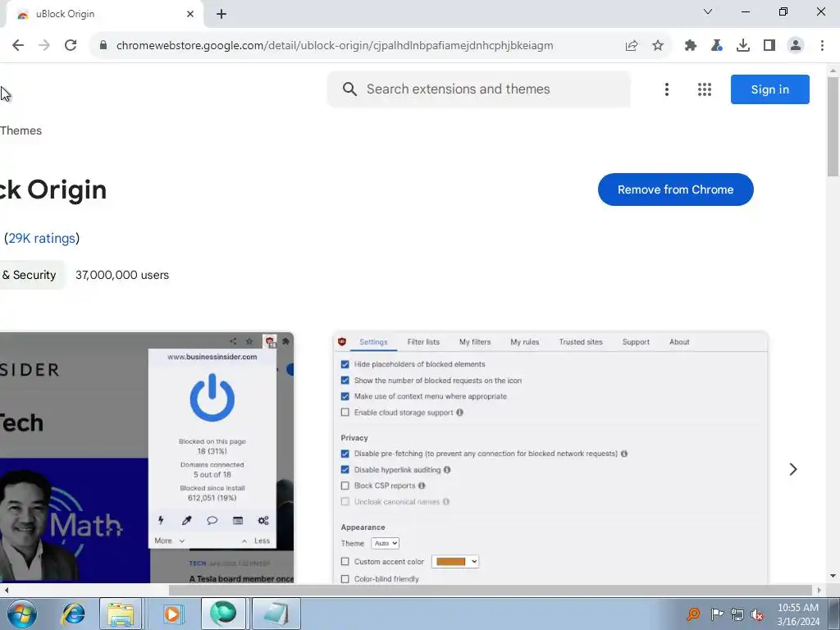This screenshot has height=630, width=840.
Task: Open the Google apps grid
Action: (x=705, y=89)
